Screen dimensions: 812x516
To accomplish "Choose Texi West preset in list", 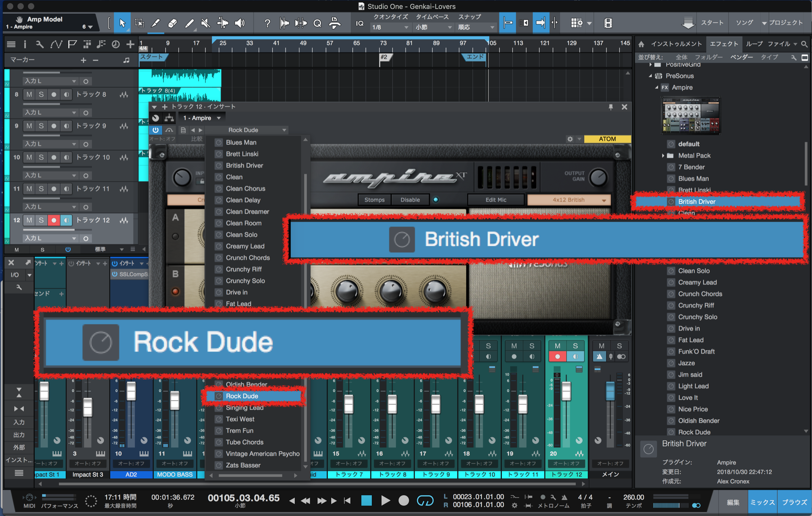I will 240,419.
